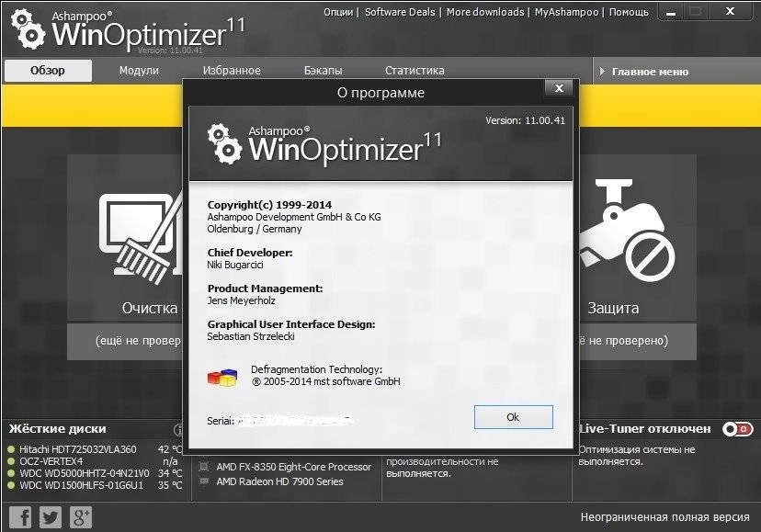761x532 pixels.
Task: Open the Twitter bird icon
Action: click(51, 517)
